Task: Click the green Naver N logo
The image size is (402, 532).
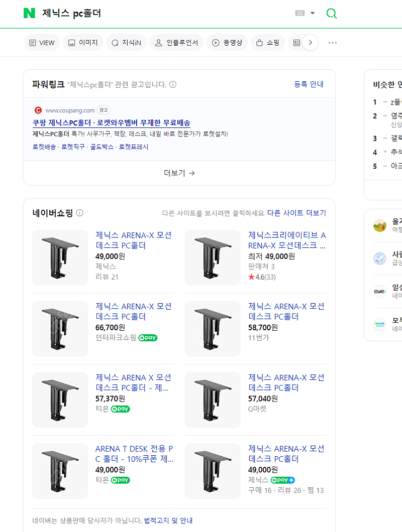Action: 29,13
